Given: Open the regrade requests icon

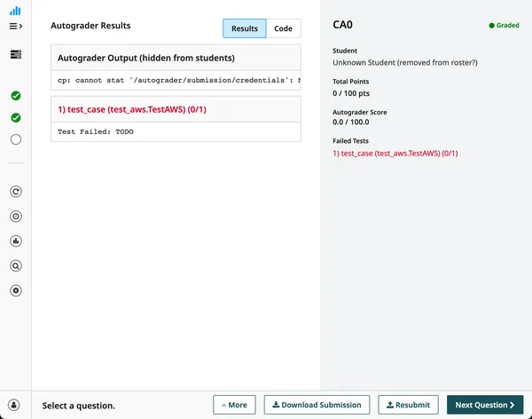Looking at the screenshot, I should [x=16, y=192].
